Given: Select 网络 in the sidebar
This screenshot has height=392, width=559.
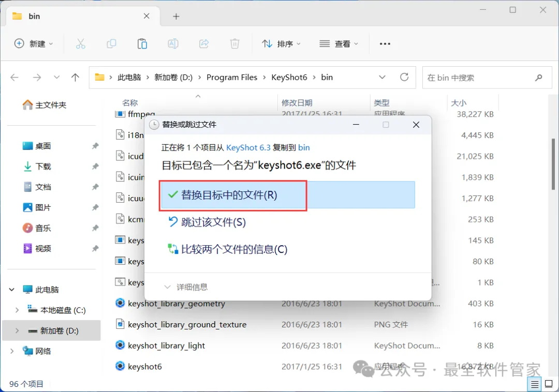Looking at the screenshot, I should 37,351.
